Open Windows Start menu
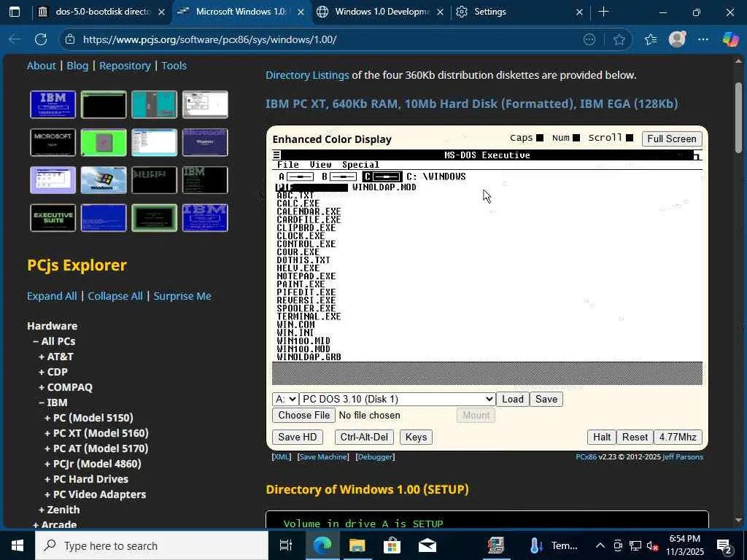The height and width of the screenshot is (560, 747). pos(18,545)
